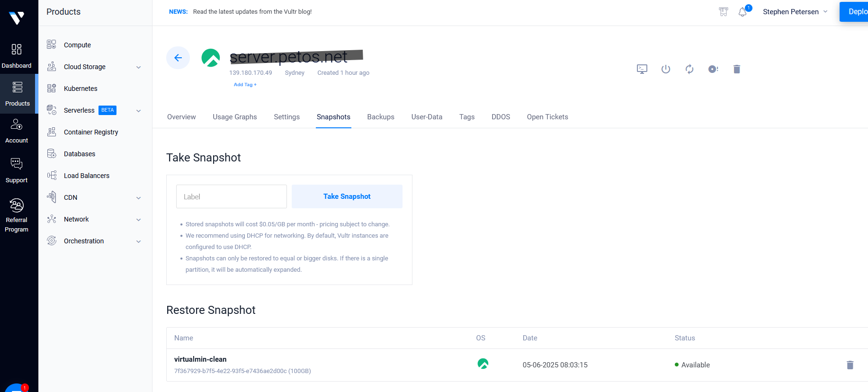868x392 pixels.
Task: Click the Name column header
Action: click(184, 338)
